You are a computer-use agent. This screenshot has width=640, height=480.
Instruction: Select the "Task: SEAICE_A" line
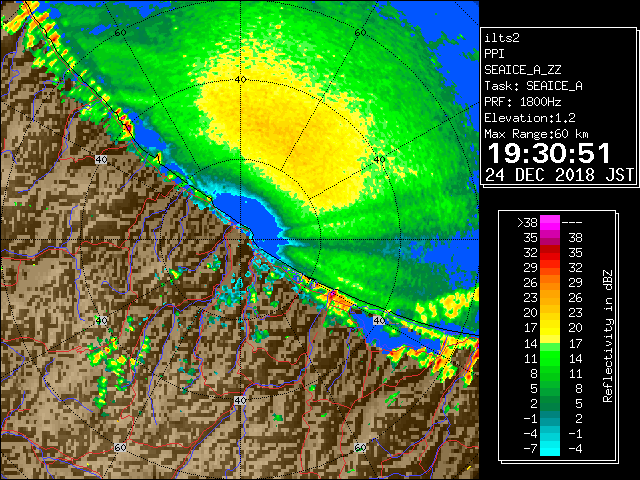[533, 86]
